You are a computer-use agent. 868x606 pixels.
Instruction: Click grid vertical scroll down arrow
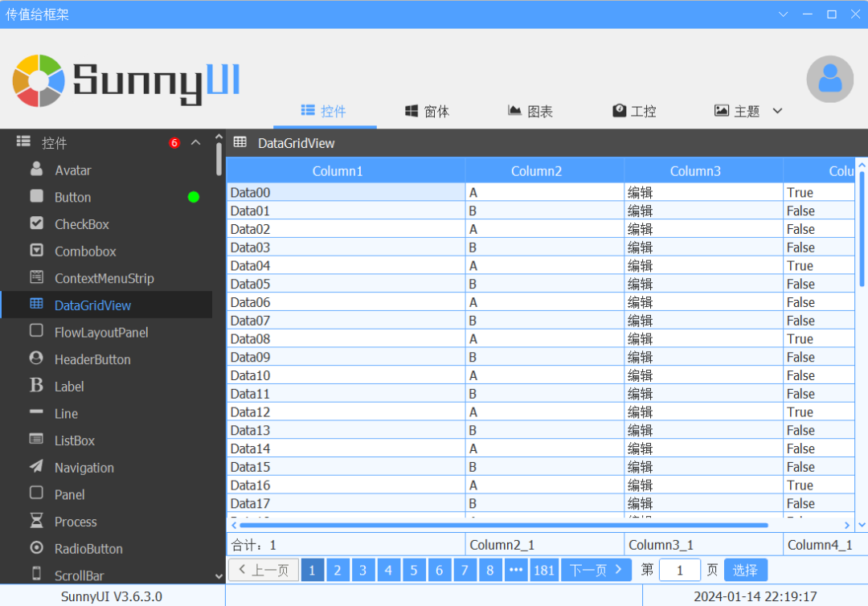pos(862,525)
